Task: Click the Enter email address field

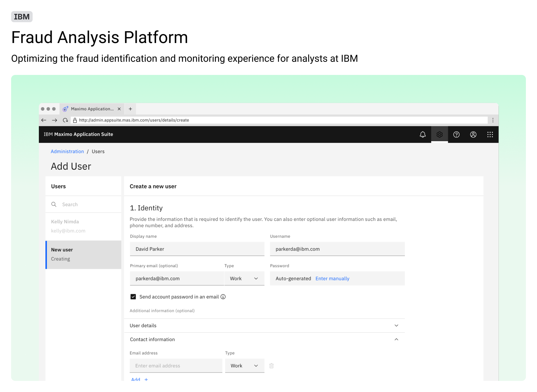Action: (x=176, y=366)
